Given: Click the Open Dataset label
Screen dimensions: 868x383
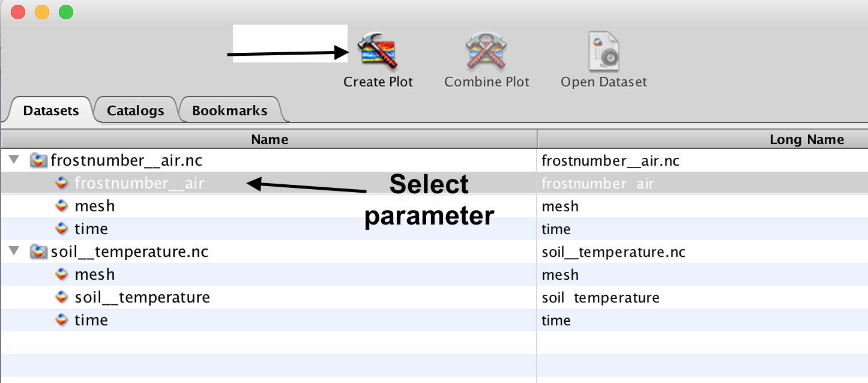Looking at the screenshot, I should pyautogui.click(x=604, y=82).
